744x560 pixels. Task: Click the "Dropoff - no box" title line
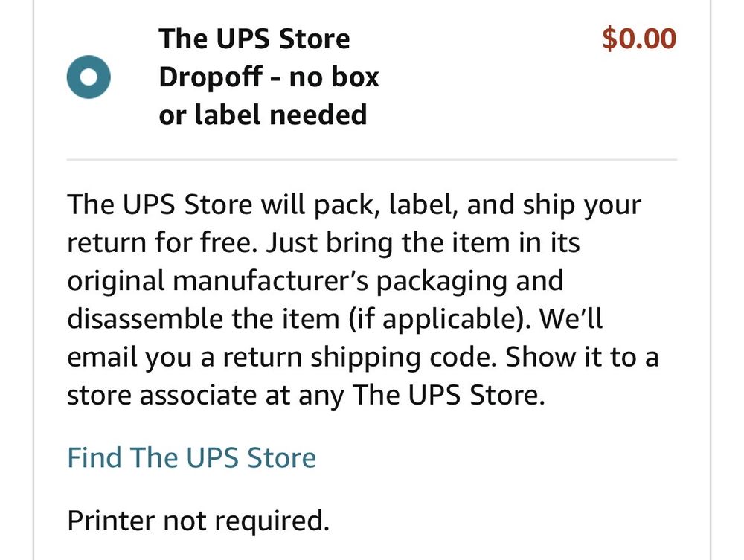pos(269,77)
